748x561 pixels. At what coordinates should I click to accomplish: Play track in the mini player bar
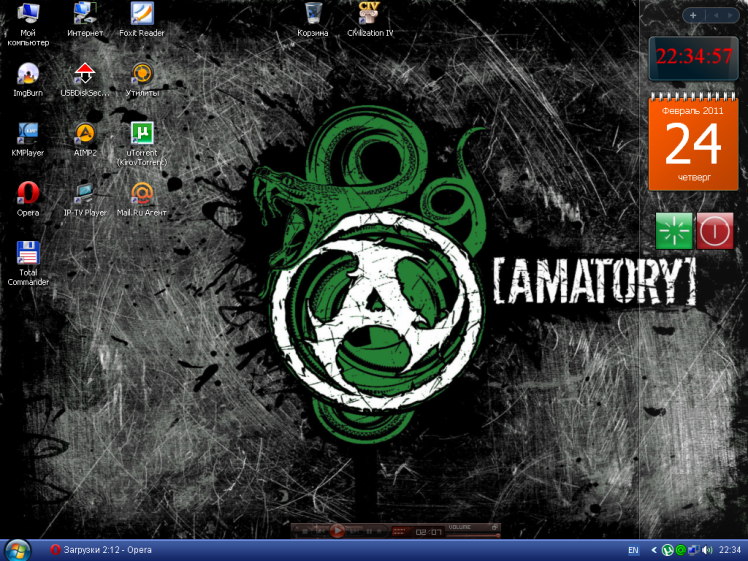click(x=337, y=530)
